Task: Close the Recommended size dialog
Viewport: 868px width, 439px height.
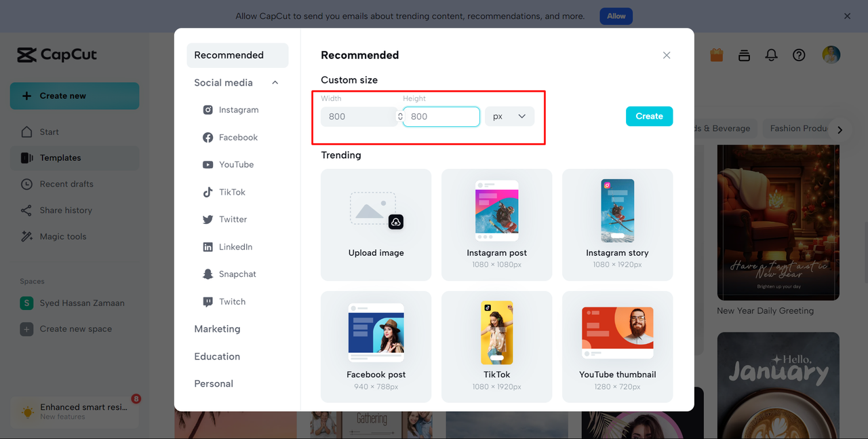Action: click(667, 56)
